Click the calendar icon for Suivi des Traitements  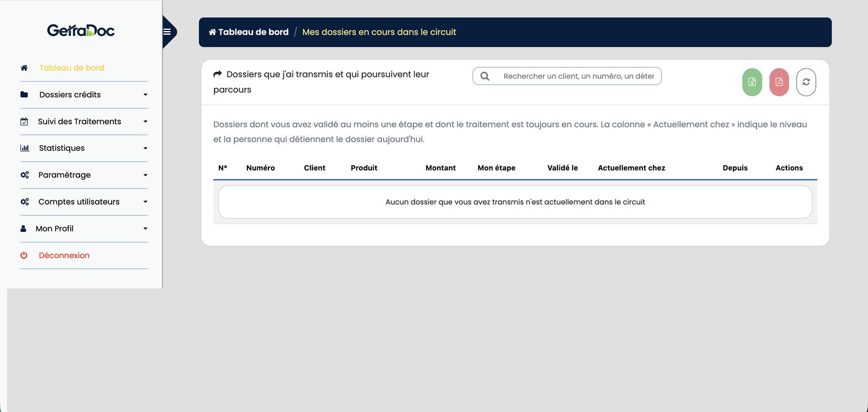tap(24, 122)
